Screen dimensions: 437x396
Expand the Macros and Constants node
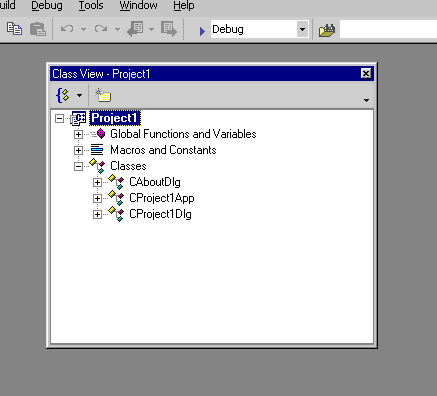(78, 150)
